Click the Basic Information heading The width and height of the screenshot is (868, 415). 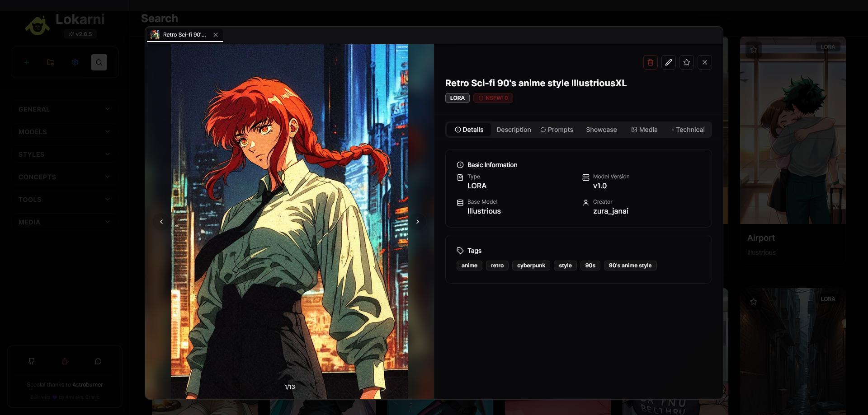click(x=492, y=165)
